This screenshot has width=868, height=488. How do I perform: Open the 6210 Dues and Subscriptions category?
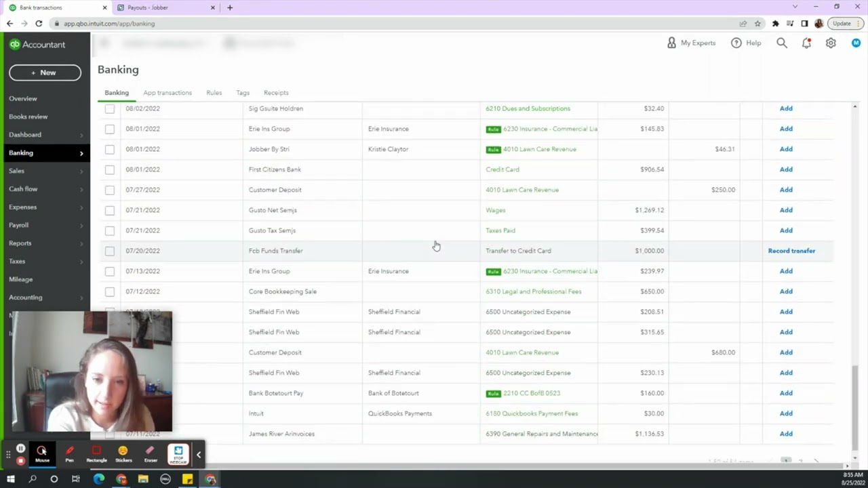pyautogui.click(x=528, y=108)
